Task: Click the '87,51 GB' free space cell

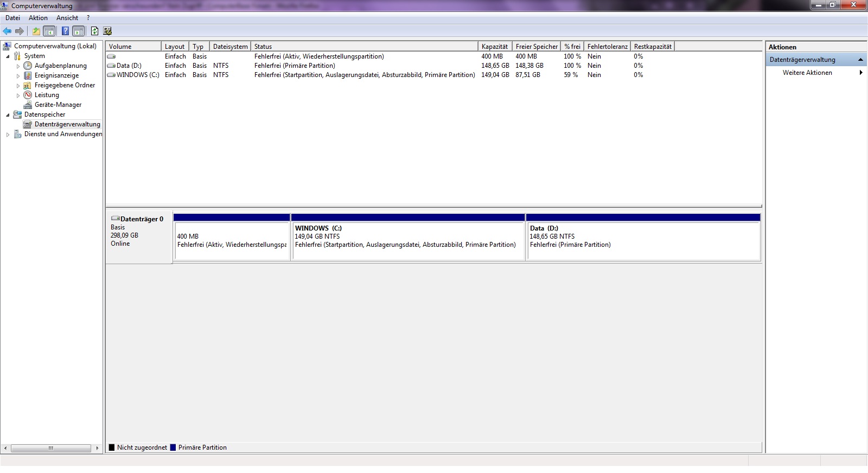Action: (528, 75)
